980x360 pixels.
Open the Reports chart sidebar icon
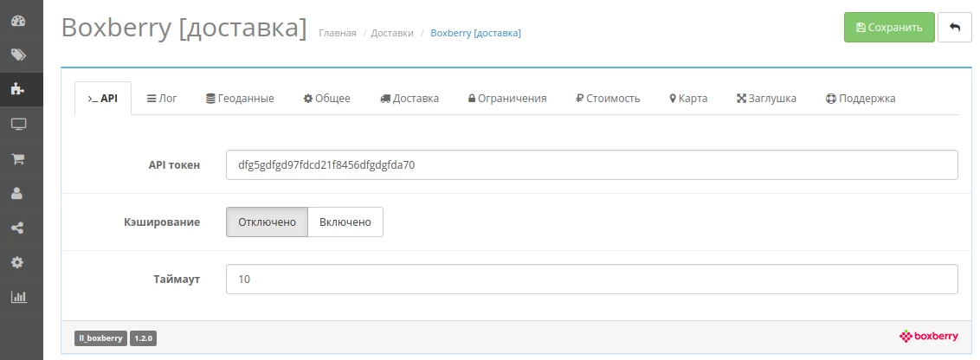pyautogui.click(x=18, y=297)
